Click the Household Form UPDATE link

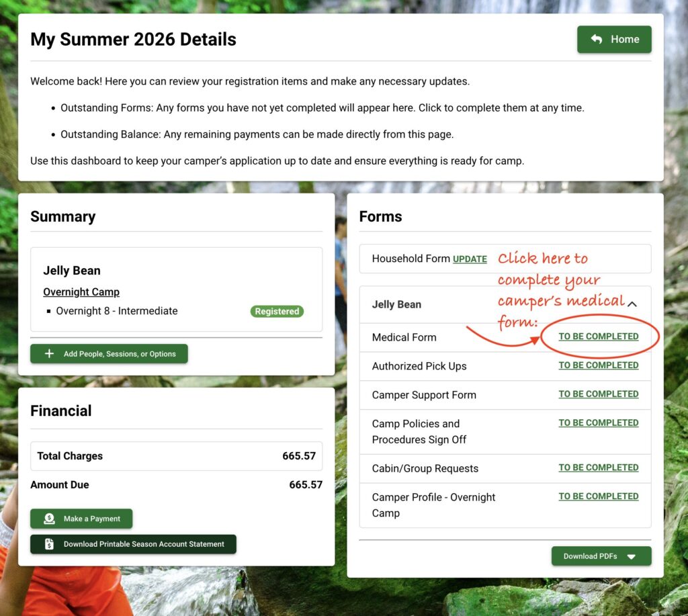pos(470,259)
